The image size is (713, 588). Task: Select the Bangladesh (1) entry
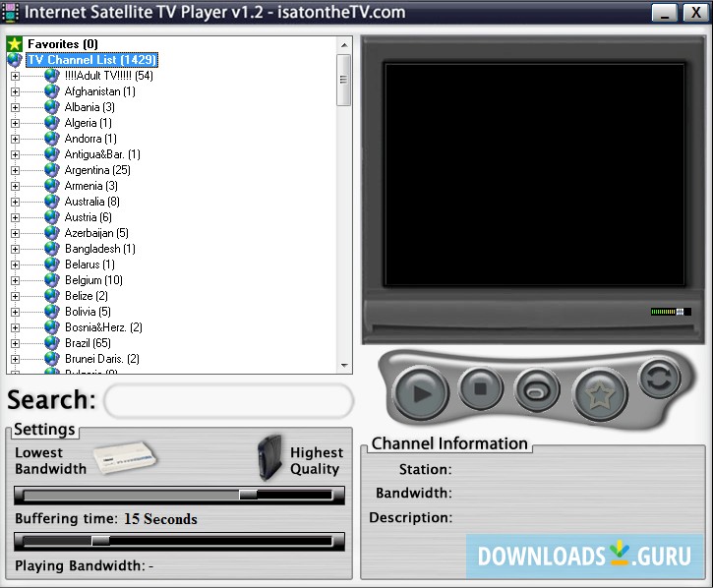pos(100,249)
